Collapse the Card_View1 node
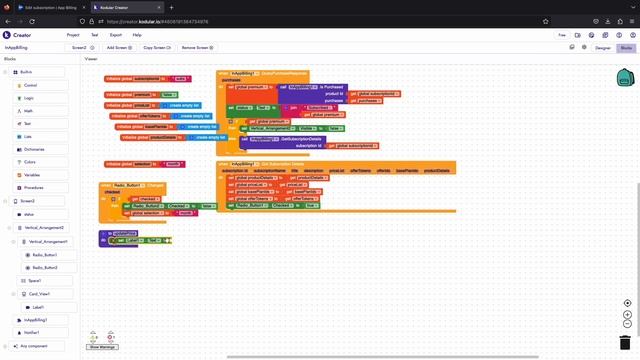The image size is (640, 360). (x=13, y=294)
